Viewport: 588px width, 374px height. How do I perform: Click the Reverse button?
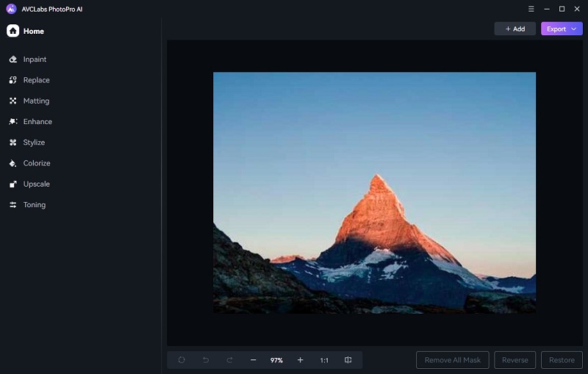point(515,360)
